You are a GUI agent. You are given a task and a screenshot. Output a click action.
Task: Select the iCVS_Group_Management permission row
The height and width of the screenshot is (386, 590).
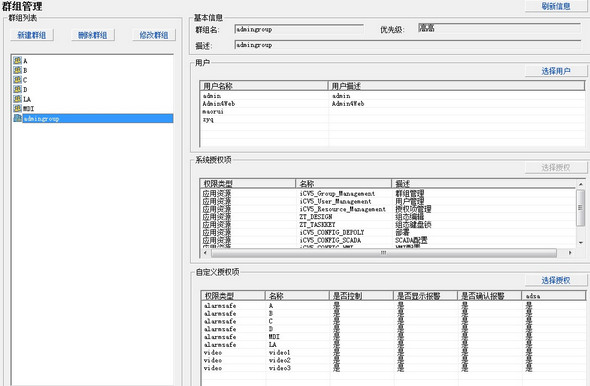[388, 193]
